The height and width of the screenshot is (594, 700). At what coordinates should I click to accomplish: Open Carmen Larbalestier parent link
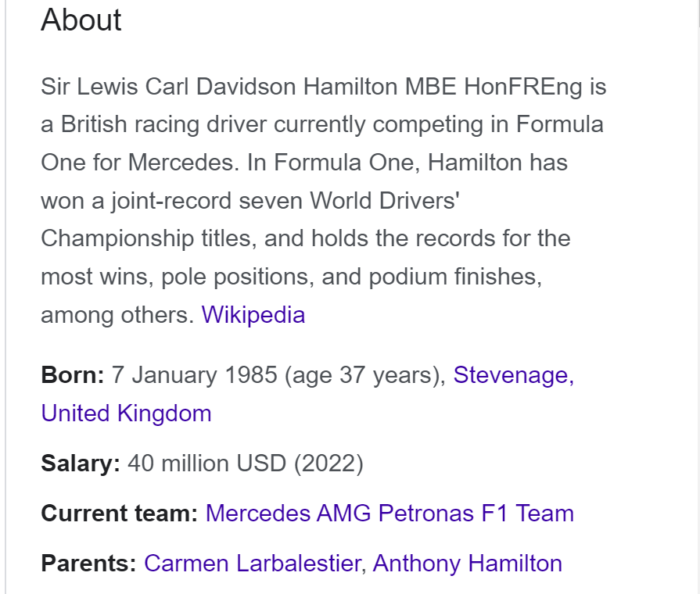pos(252,564)
